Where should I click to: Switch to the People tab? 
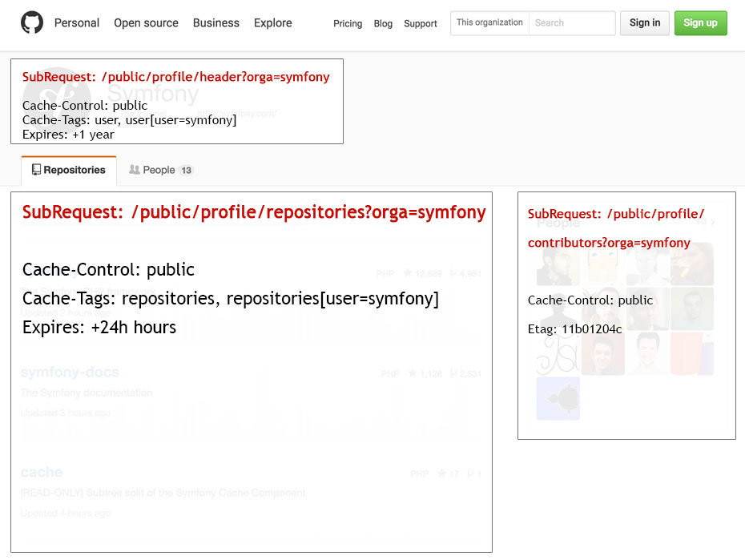[160, 170]
